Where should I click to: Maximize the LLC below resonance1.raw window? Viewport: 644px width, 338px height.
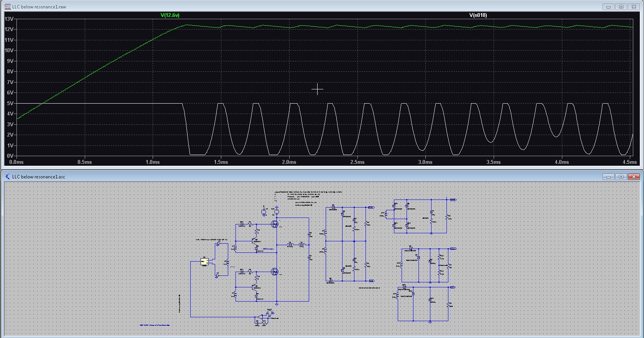click(x=621, y=7)
